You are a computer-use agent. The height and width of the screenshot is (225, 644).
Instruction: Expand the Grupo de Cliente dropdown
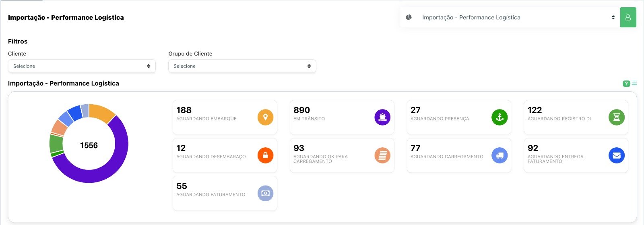242,66
